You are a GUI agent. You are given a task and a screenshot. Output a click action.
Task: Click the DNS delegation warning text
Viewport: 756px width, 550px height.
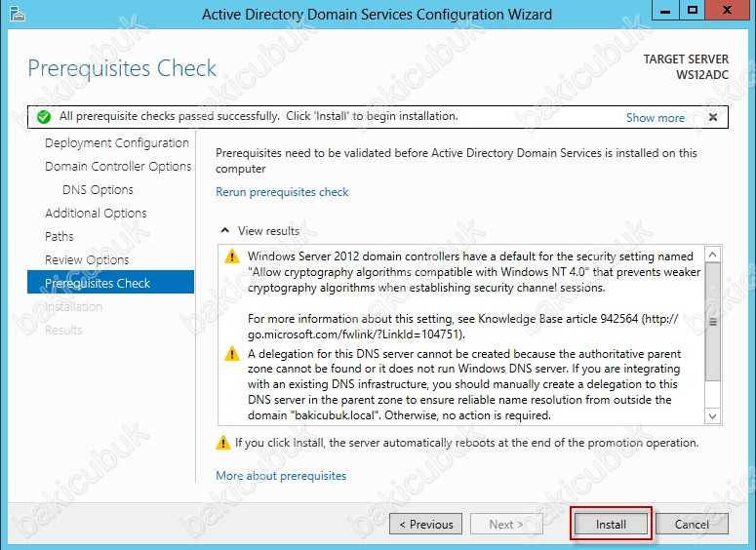tap(463, 384)
